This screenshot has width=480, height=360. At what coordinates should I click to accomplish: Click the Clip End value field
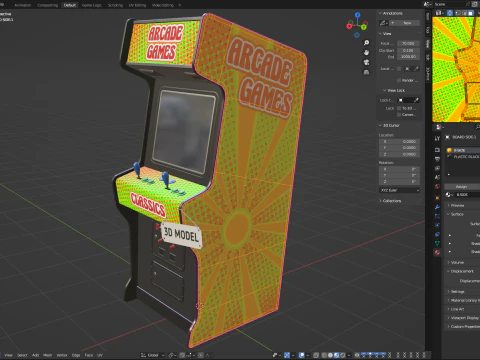coord(408,57)
